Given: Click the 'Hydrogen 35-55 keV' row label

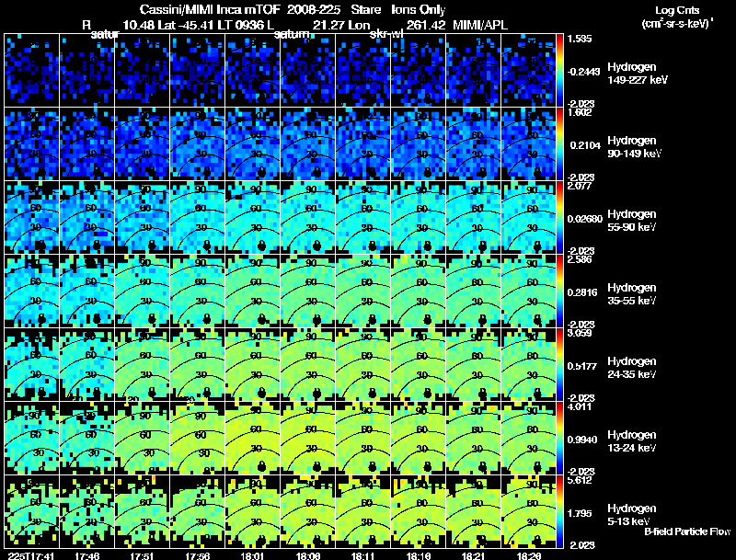Looking at the screenshot, I should coord(632,294).
